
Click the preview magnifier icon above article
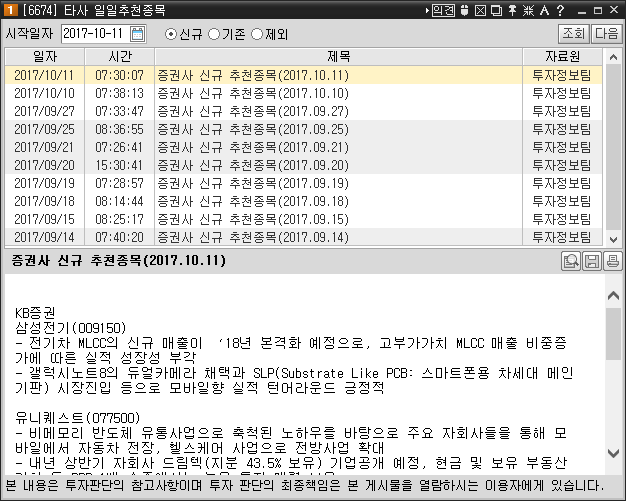click(571, 261)
